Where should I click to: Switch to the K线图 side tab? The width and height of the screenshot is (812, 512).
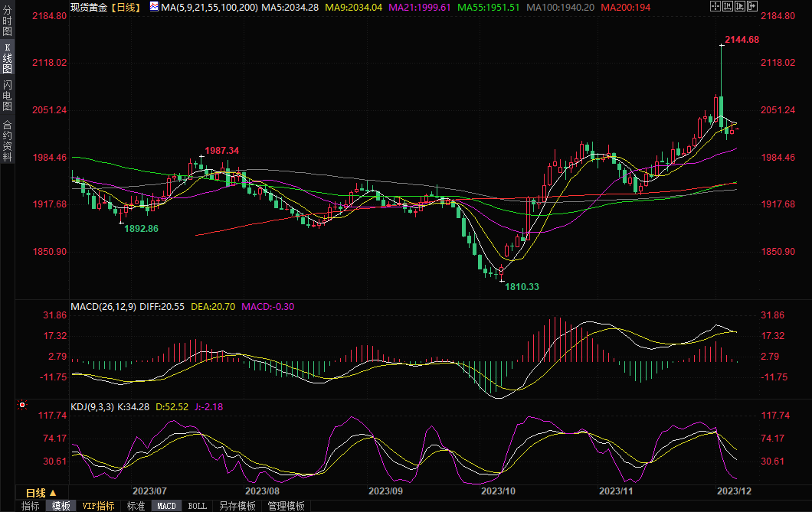(7, 59)
